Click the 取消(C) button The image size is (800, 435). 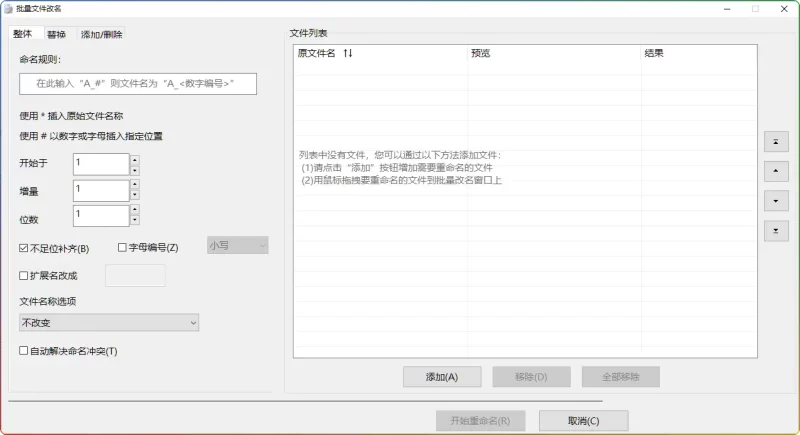tap(584, 421)
